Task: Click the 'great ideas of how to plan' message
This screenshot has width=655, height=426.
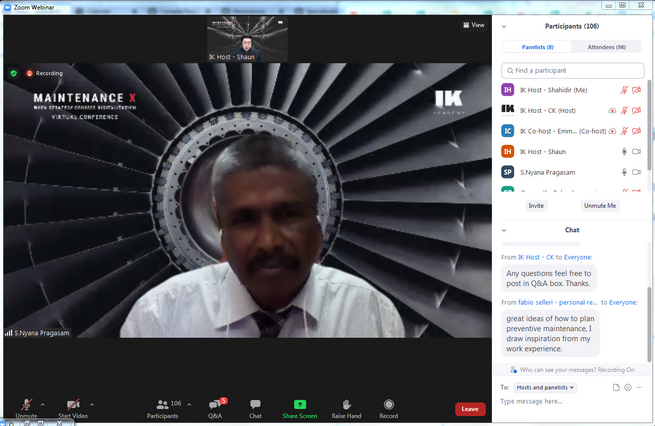Action: pos(551,333)
